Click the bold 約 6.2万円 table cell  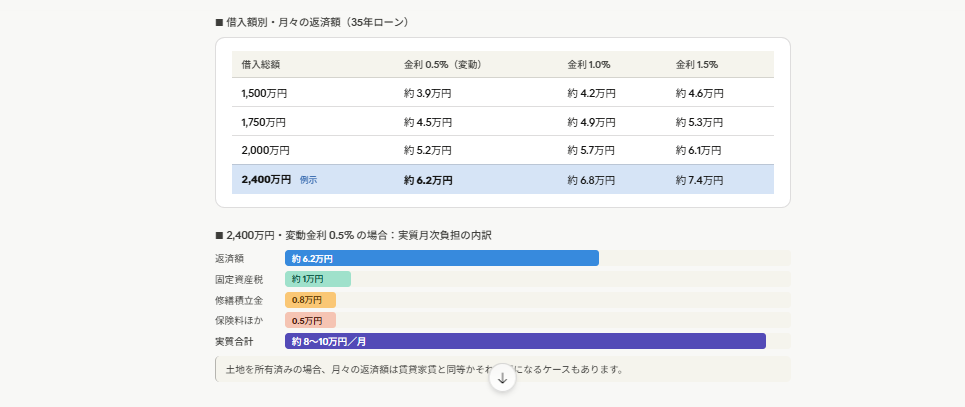tap(428, 180)
